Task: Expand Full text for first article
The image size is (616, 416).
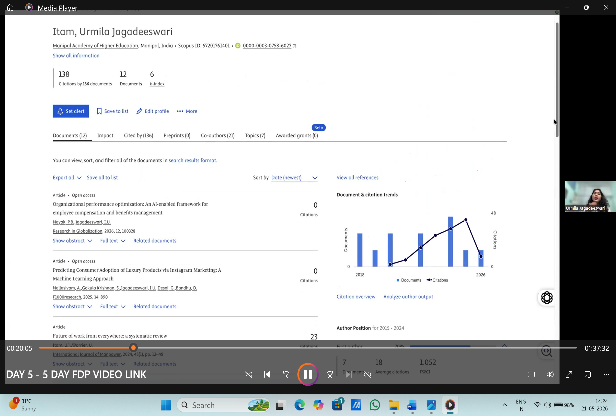Action: coord(112,240)
